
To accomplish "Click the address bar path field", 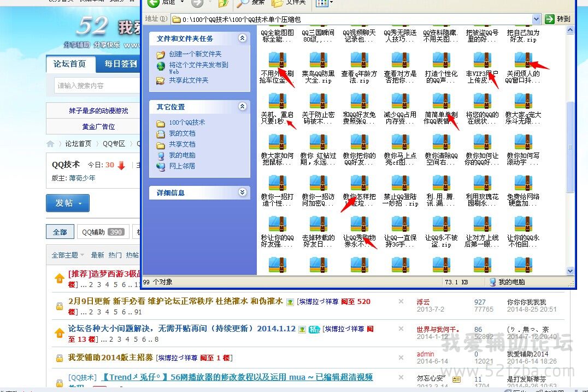I will (x=352, y=19).
